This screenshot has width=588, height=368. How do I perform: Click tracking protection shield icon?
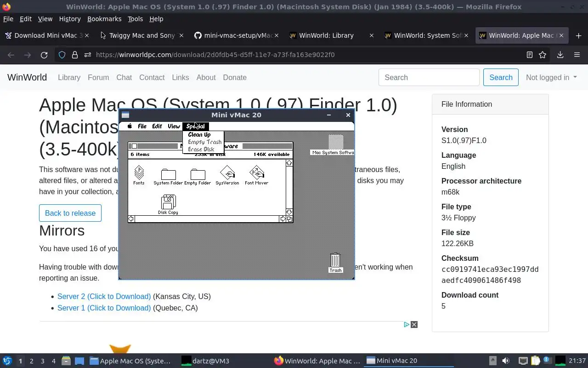(x=62, y=55)
